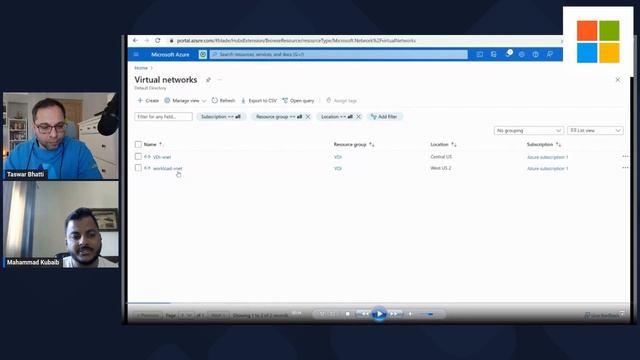Go back with the browser back arrow
Screen dimensions: 640x360
coord(136,40)
